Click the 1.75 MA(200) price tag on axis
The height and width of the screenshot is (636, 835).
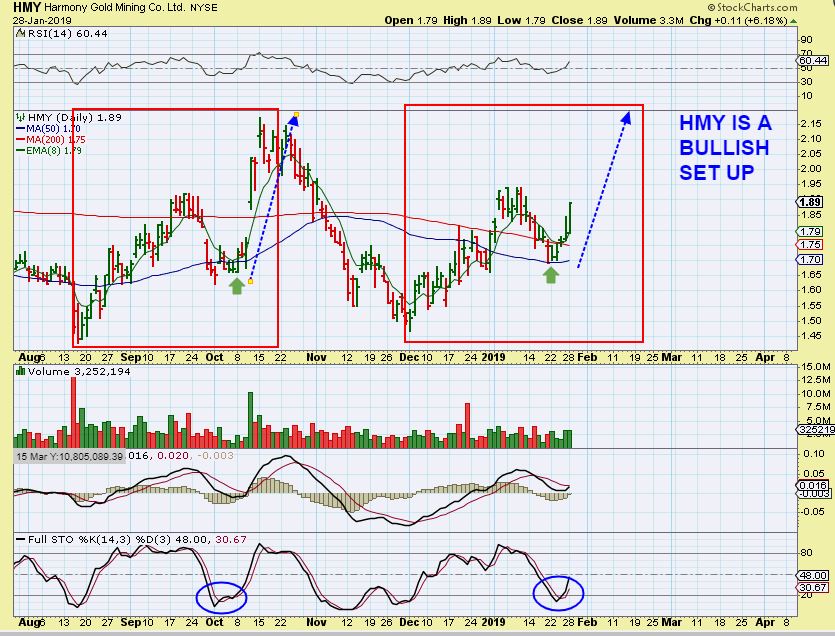[810, 244]
